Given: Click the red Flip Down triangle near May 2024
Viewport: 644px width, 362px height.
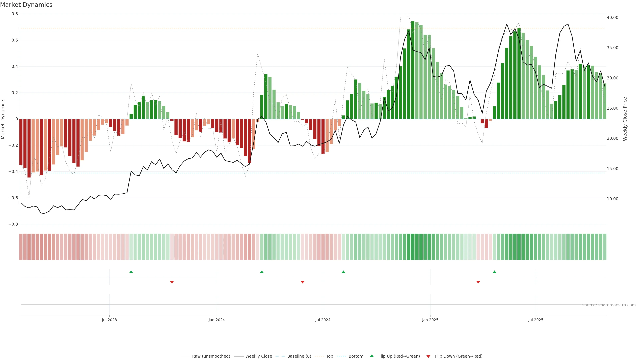Looking at the screenshot, I should click(x=303, y=282).
